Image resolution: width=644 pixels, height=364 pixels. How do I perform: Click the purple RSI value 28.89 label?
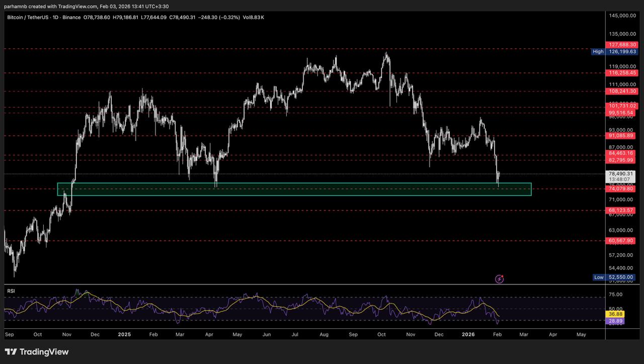(x=616, y=320)
